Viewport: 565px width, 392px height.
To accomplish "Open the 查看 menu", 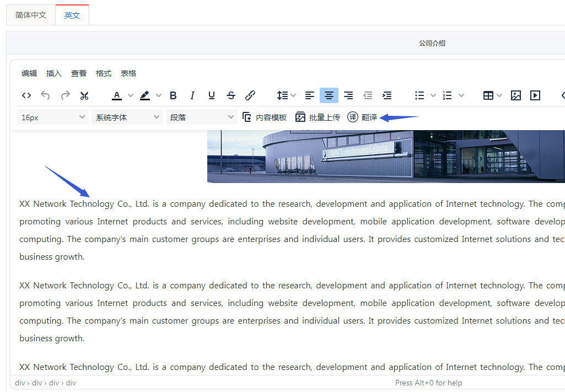I will point(79,73).
